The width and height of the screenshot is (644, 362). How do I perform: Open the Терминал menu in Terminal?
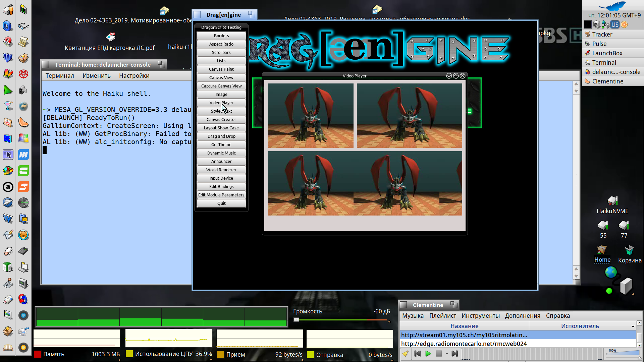(60, 76)
